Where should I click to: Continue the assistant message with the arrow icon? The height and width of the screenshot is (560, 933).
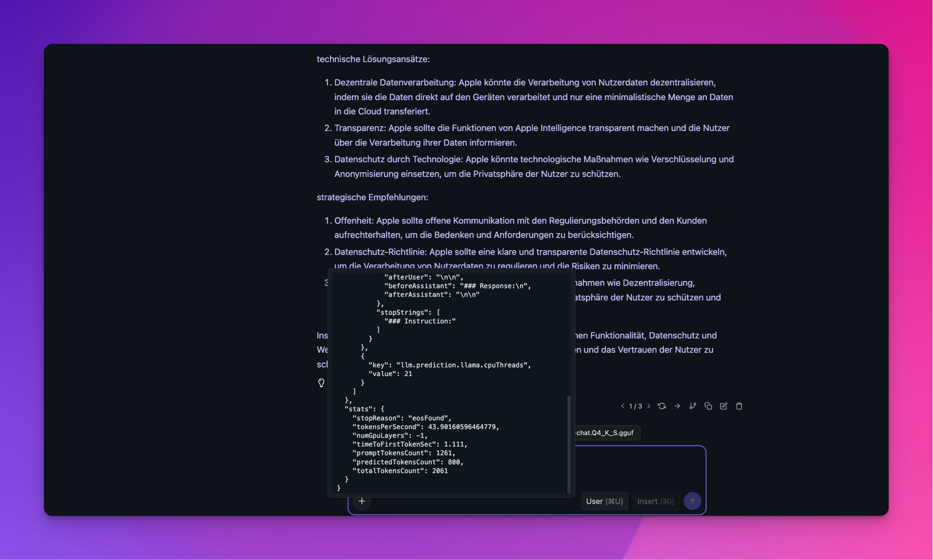point(677,406)
